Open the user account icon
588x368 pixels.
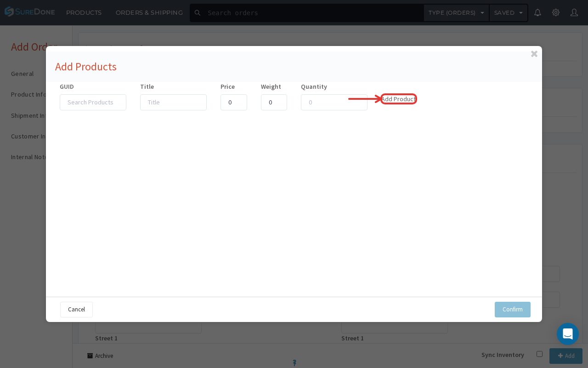[x=574, y=12]
